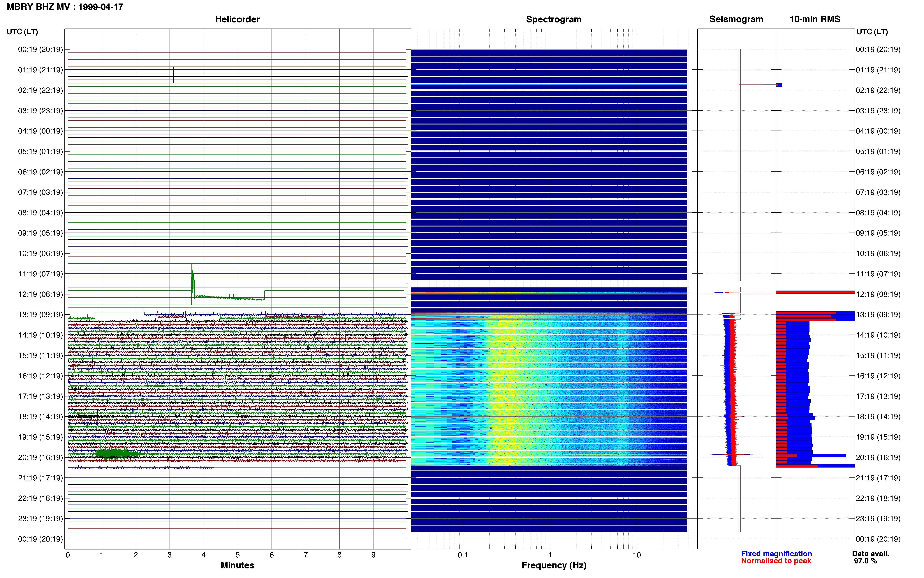Viewport: 924px width, 578px height.
Task: Click the Fixed magnification legend text
Action: [x=777, y=554]
